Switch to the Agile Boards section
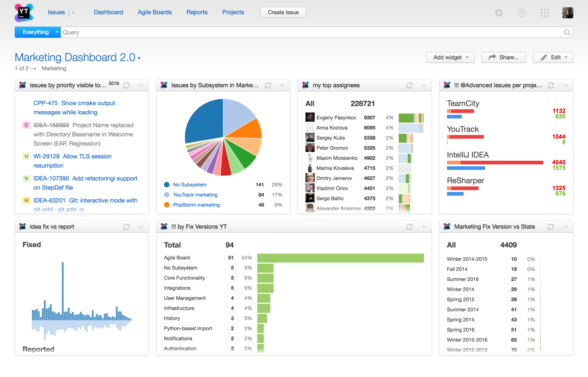 [x=154, y=12]
